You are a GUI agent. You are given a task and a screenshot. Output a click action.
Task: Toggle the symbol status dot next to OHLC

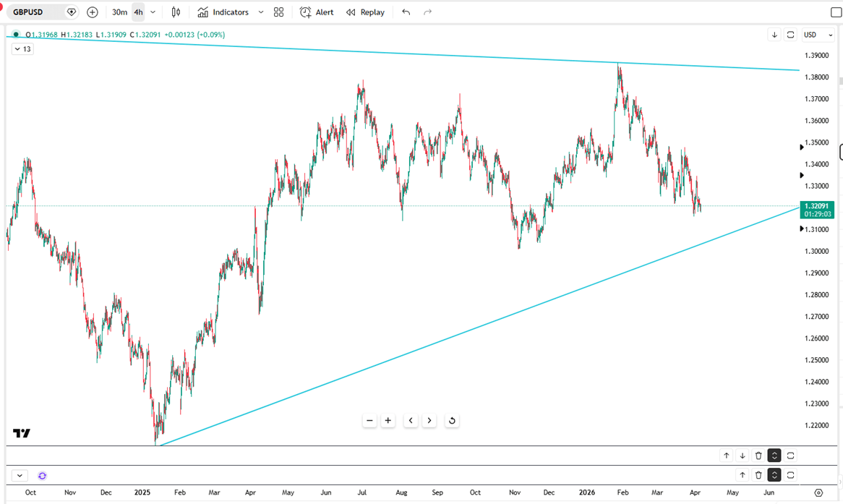(x=16, y=35)
